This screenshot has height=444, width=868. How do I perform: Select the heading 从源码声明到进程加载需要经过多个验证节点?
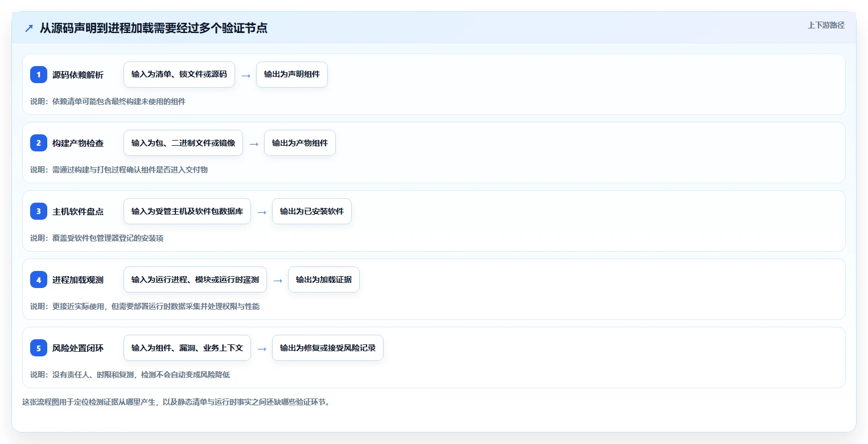click(x=154, y=28)
